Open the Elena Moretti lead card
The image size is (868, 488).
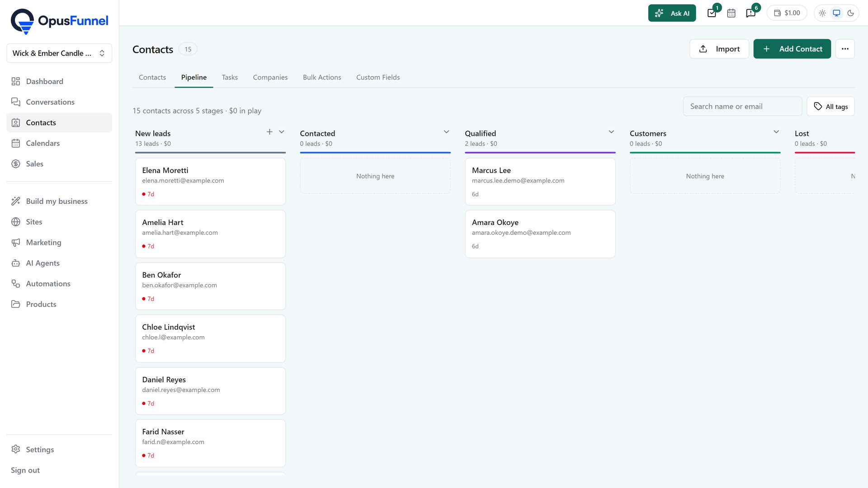(210, 182)
